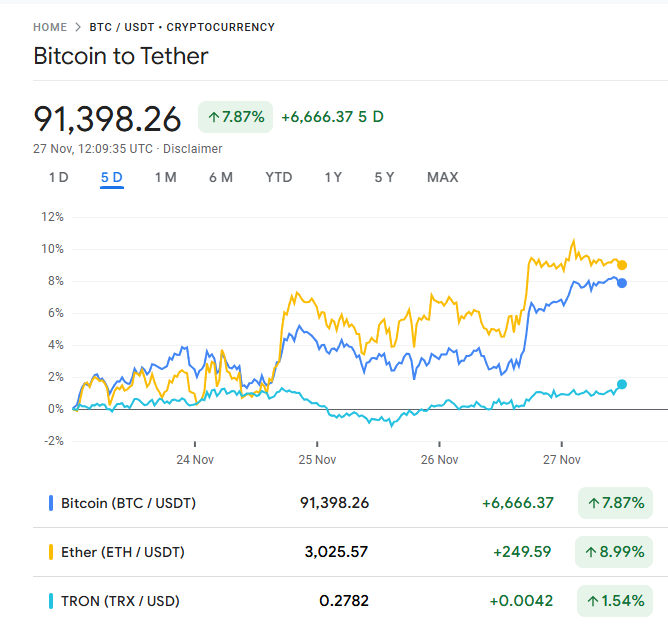Click the cyan TRON endpoint dot on chart
668x624 pixels.
pos(622,384)
